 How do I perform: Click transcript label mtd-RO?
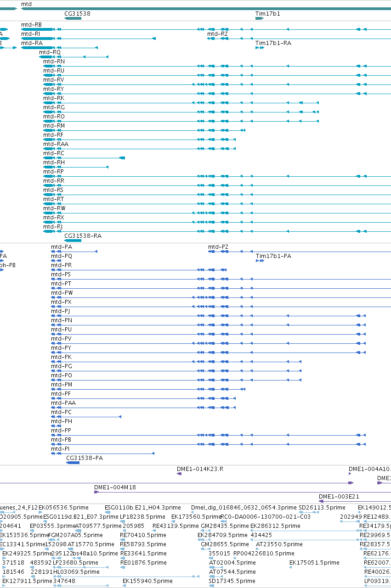tap(54, 116)
